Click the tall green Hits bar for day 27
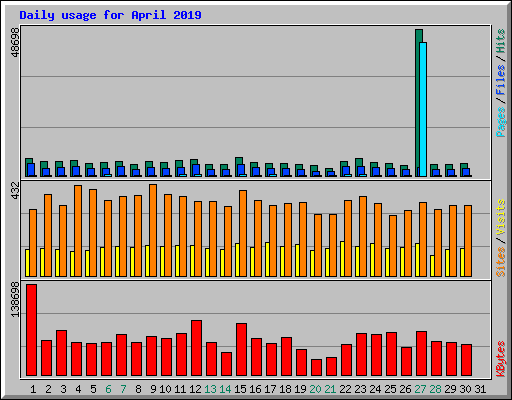The height and width of the screenshot is (400, 512). (x=417, y=103)
